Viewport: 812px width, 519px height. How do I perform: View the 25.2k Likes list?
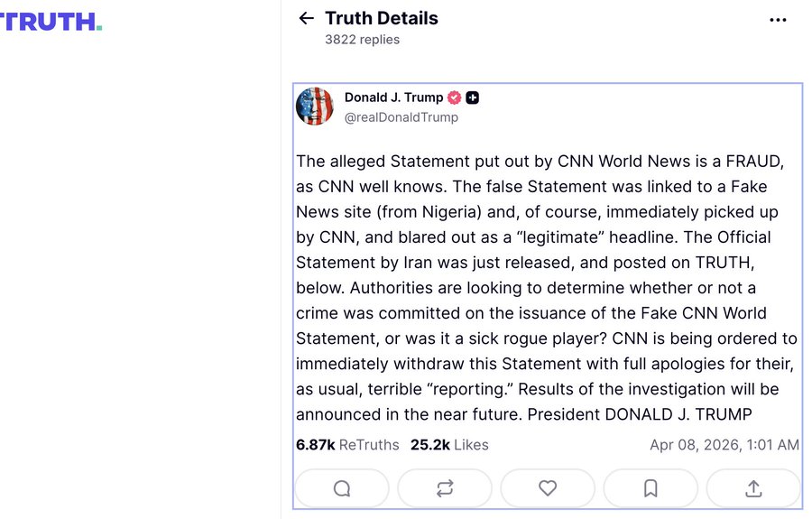449,445
